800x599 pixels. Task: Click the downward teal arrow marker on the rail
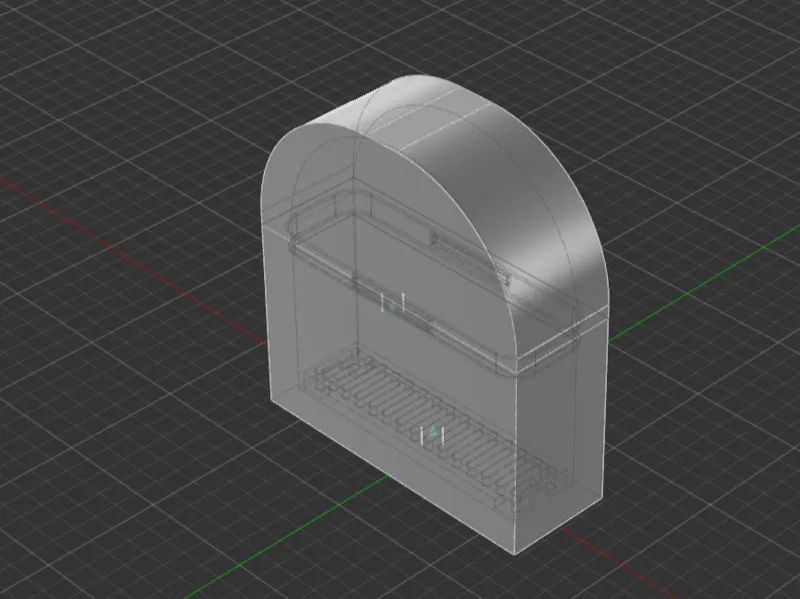[x=392, y=306]
